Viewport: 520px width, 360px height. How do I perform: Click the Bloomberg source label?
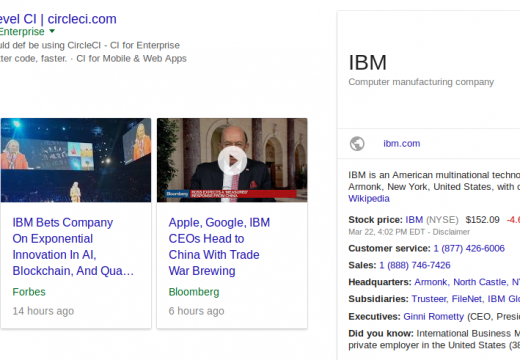[194, 292]
